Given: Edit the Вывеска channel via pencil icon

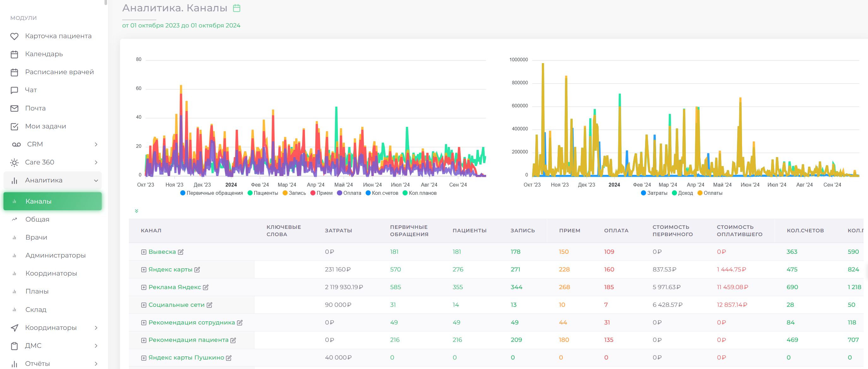Looking at the screenshot, I should [x=181, y=252].
